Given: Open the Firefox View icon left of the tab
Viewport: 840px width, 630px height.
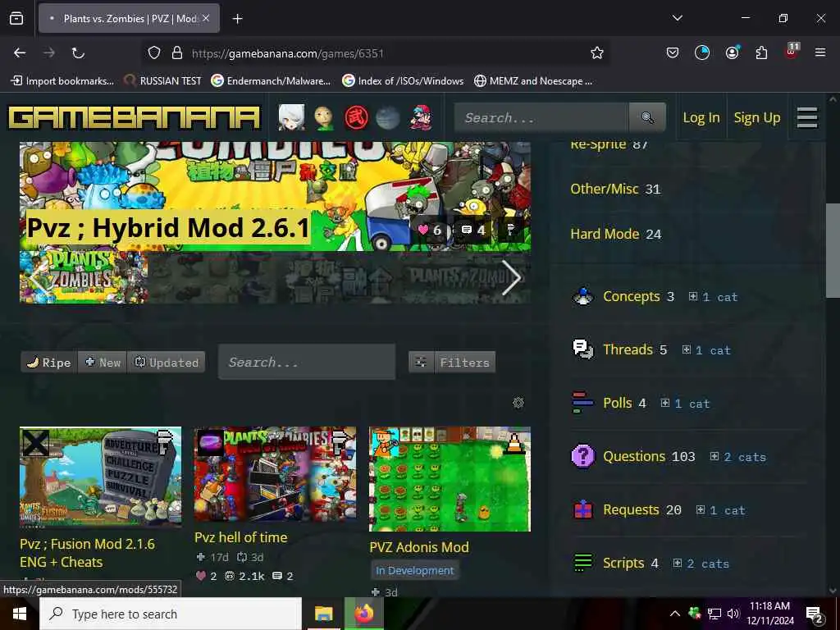Looking at the screenshot, I should (x=16, y=18).
